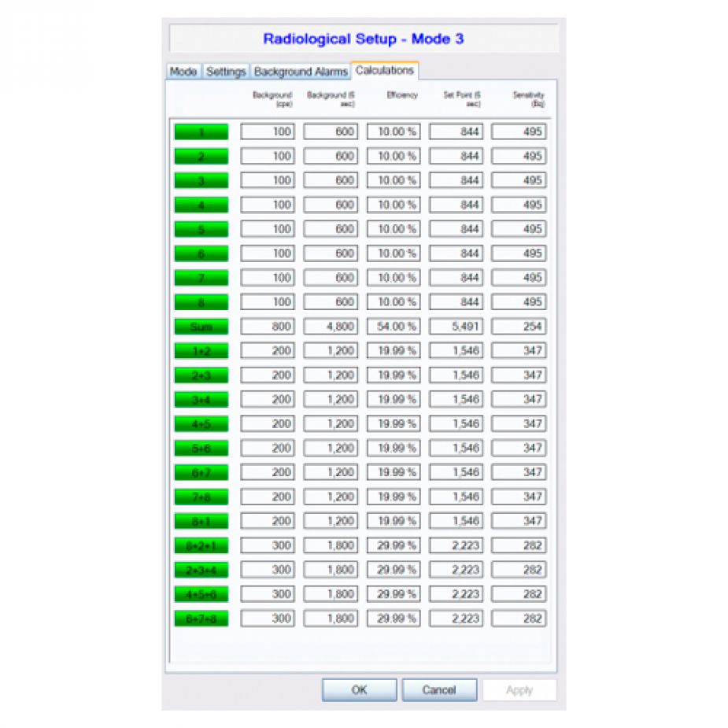Click the green 2+3 button

coord(201,375)
